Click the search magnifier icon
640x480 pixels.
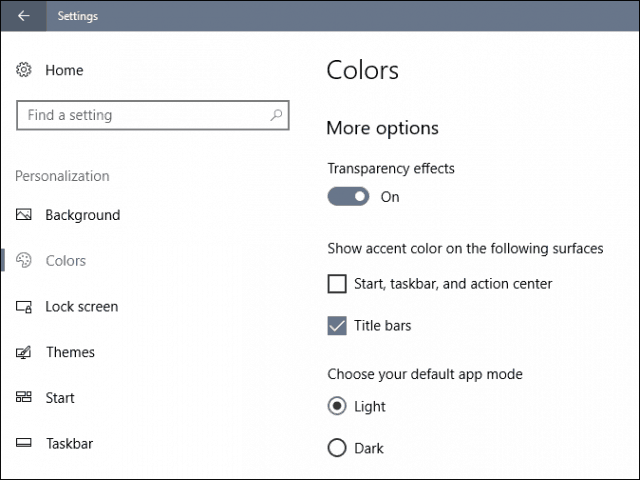pyautogui.click(x=276, y=115)
